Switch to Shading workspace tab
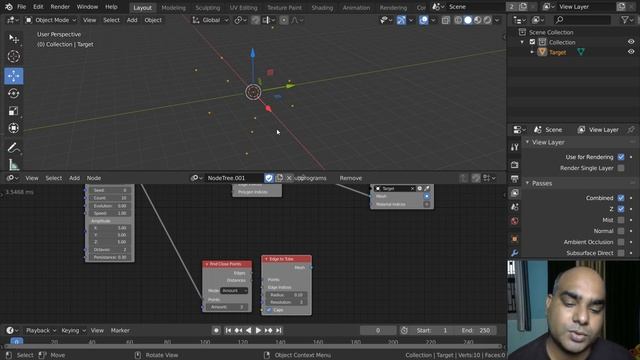The width and height of the screenshot is (640, 360). click(x=322, y=7)
